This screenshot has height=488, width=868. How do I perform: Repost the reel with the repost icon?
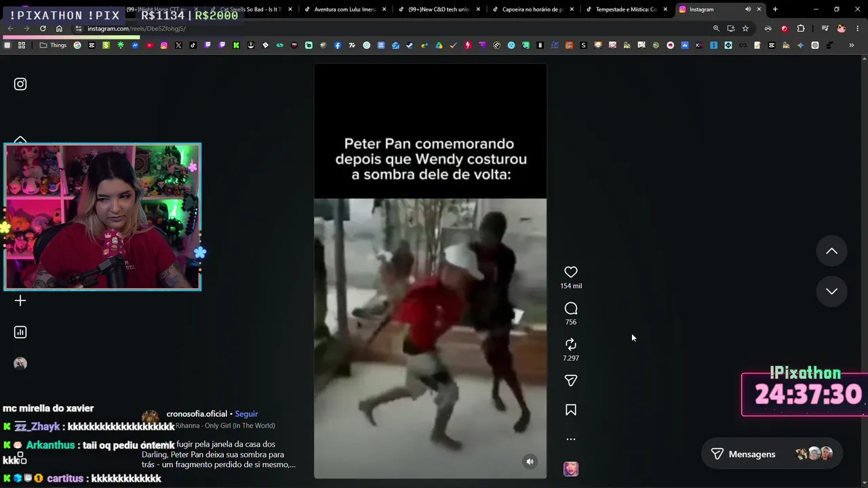coord(571,344)
